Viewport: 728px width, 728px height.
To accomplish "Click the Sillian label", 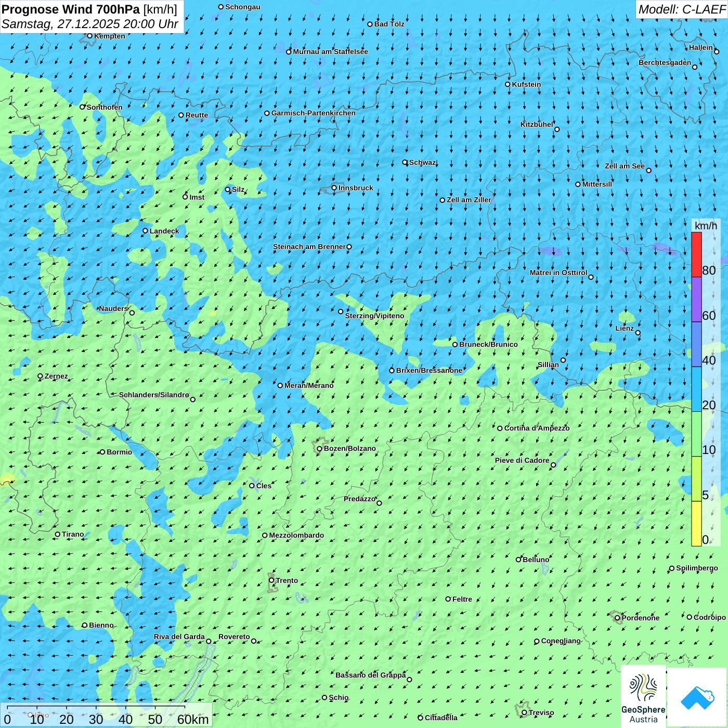I will click(548, 365).
